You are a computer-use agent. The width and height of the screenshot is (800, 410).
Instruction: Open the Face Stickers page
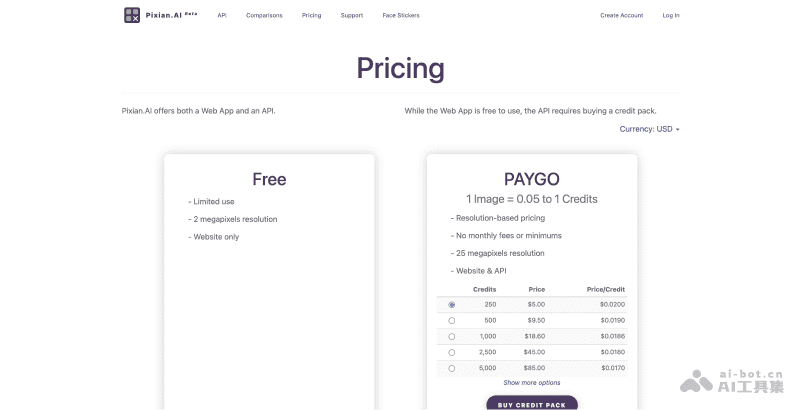click(x=400, y=16)
